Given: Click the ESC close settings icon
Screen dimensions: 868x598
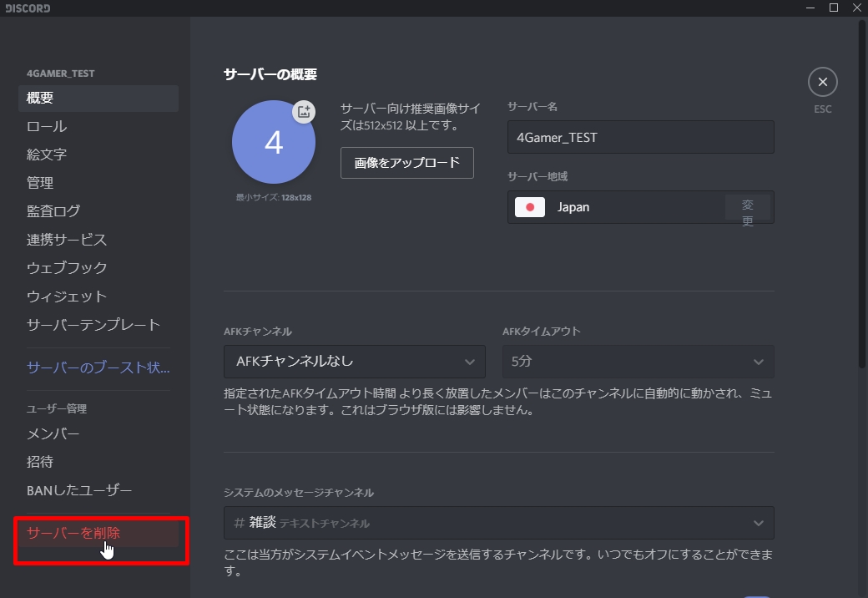Looking at the screenshot, I should (822, 82).
